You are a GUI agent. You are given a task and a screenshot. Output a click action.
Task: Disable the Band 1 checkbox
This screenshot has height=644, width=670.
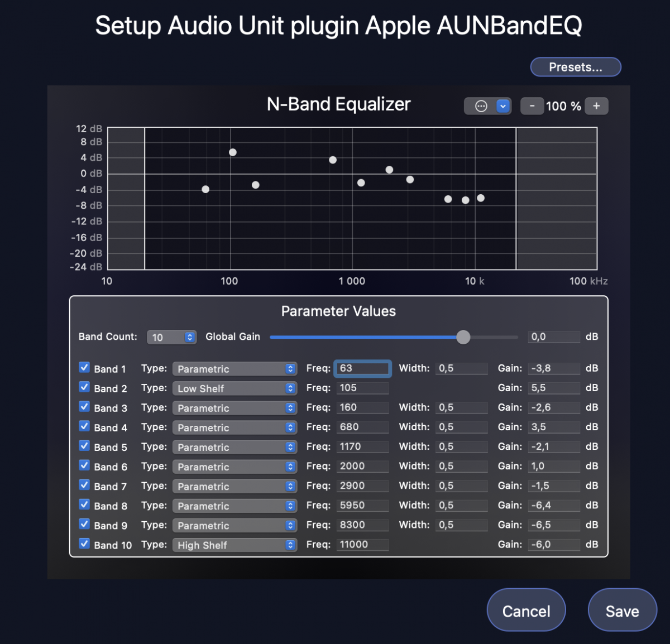coord(84,367)
